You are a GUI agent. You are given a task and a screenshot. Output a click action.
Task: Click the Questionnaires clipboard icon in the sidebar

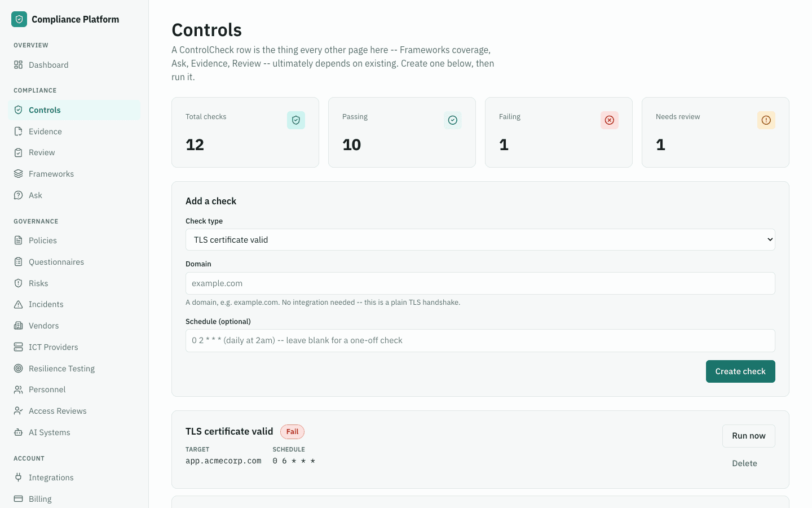[19, 262]
